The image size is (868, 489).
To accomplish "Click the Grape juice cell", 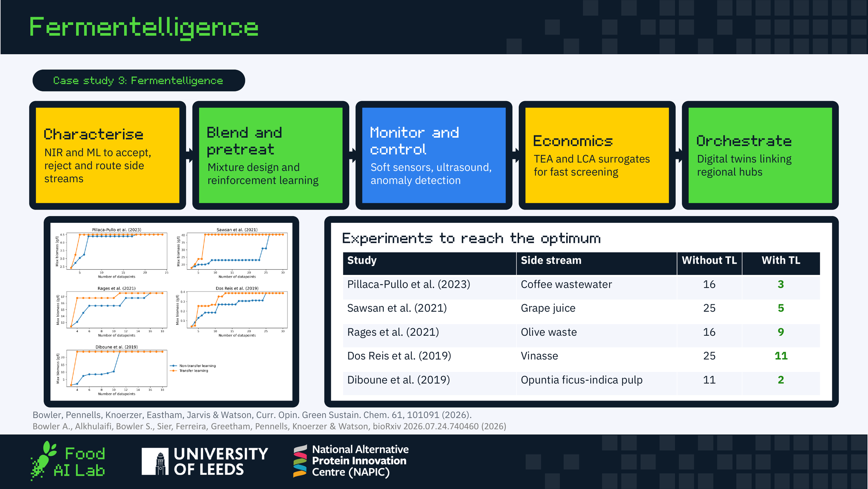I will tap(596, 311).
